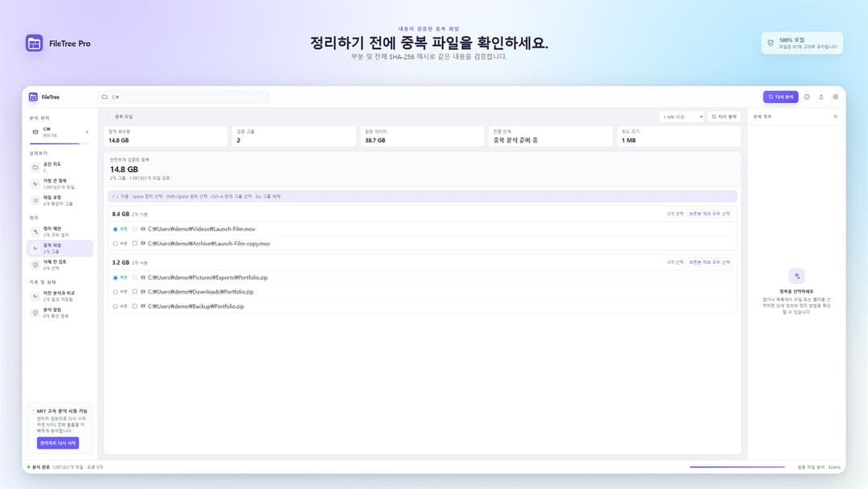This screenshot has height=489, width=868.
Task: Select keep radio for Exports\Portfolio.zip
Action: coord(115,277)
